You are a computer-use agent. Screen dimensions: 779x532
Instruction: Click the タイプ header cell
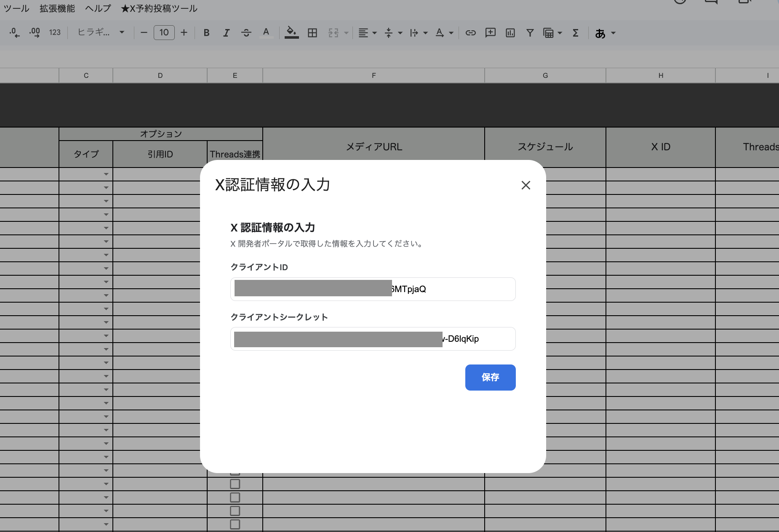tap(86, 154)
